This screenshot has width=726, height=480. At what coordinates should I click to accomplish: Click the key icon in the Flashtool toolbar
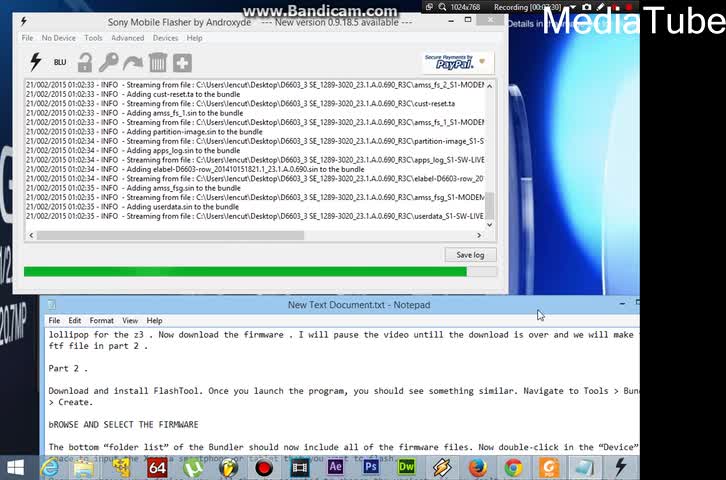[108, 62]
